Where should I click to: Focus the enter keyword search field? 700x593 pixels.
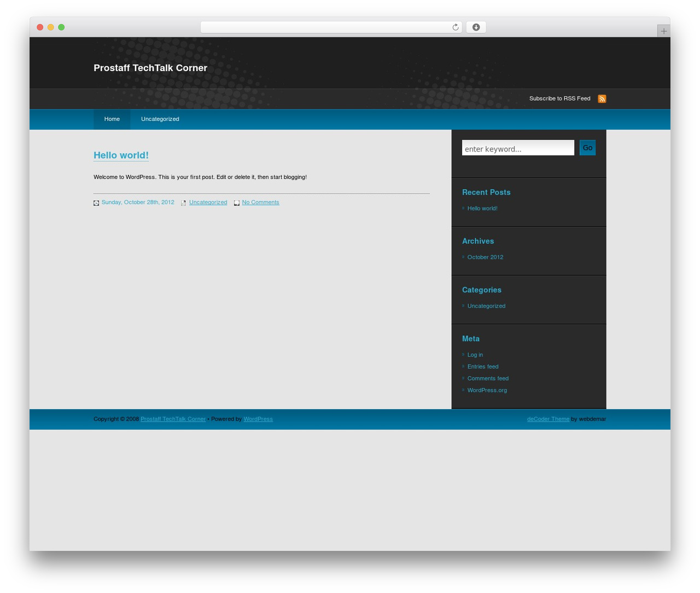click(x=518, y=148)
